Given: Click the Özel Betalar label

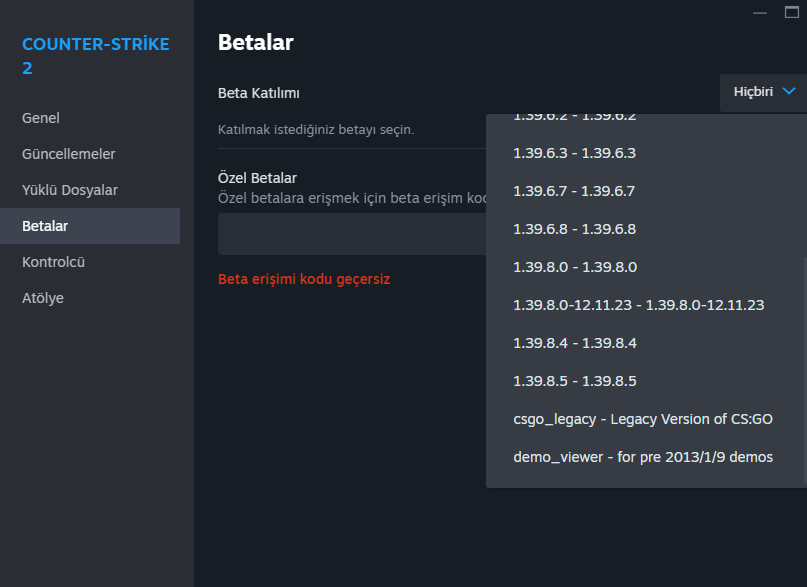Looking at the screenshot, I should point(257,178).
